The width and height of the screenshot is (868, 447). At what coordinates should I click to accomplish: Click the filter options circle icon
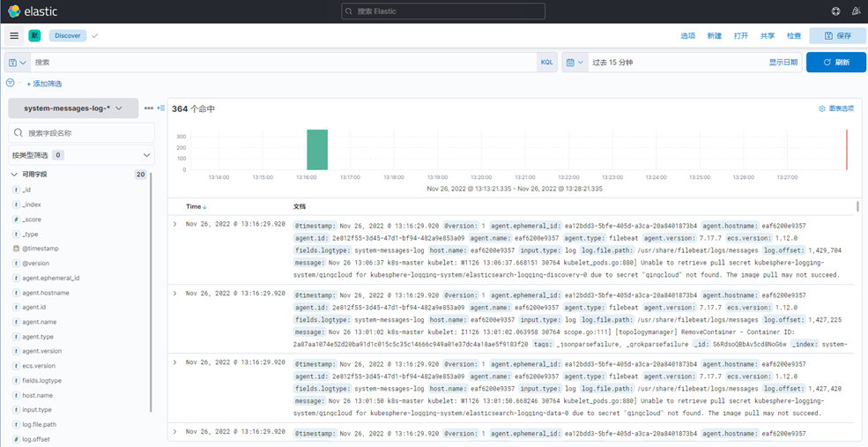pyautogui.click(x=10, y=83)
